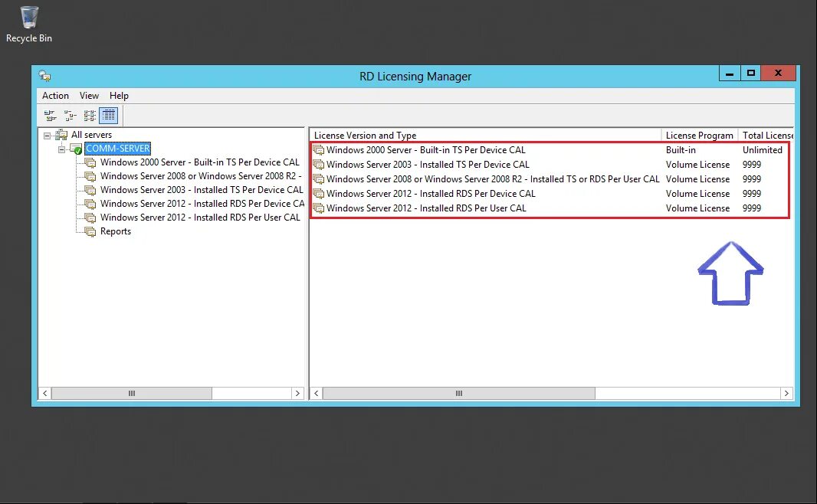817x504 pixels.
Task: Select Windows 2000 Server Built-in TS tree item
Action: coord(199,162)
